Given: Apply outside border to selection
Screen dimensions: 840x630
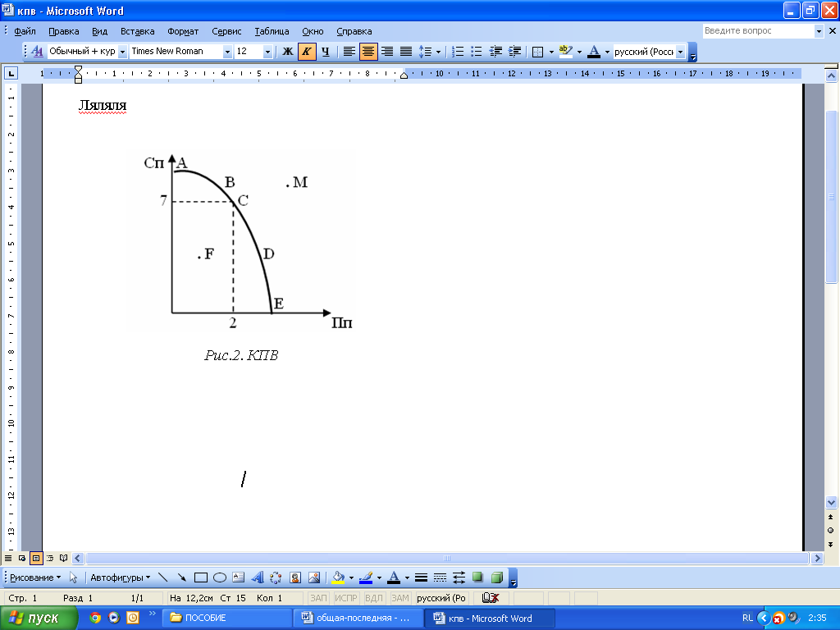Looking at the screenshot, I should click(538, 52).
